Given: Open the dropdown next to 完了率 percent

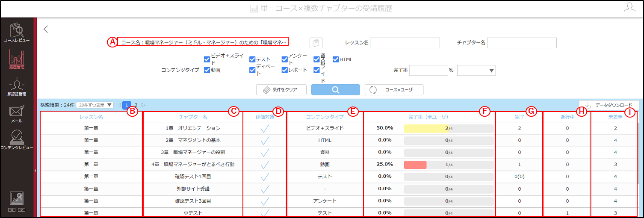Looking at the screenshot, I should pos(476,71).
